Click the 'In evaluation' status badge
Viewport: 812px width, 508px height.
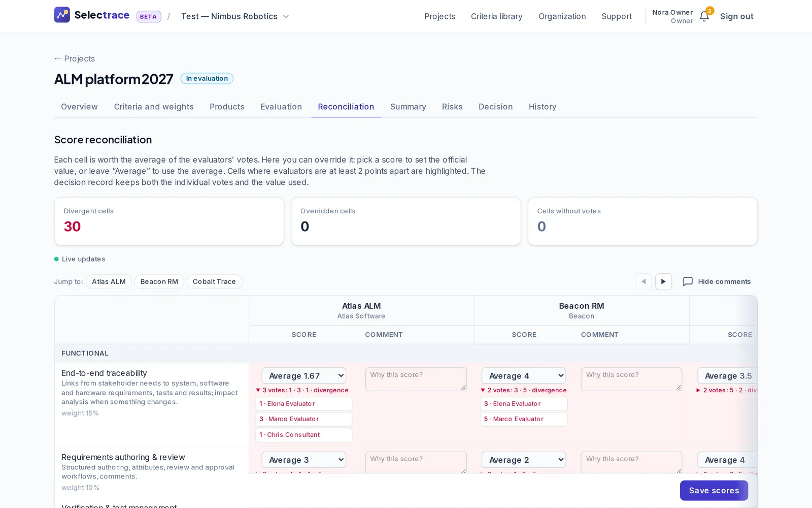(x=207, y=78)
